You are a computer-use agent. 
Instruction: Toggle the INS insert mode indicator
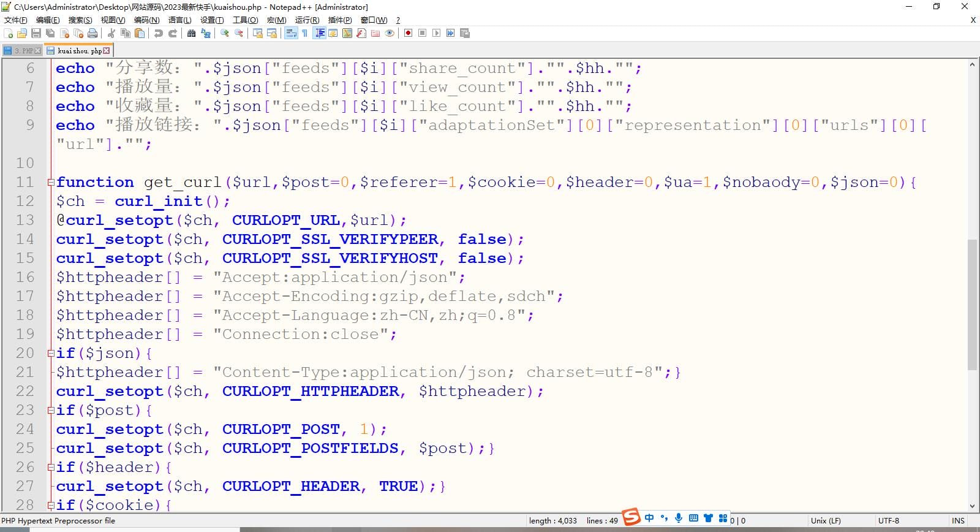click(958, 520)
